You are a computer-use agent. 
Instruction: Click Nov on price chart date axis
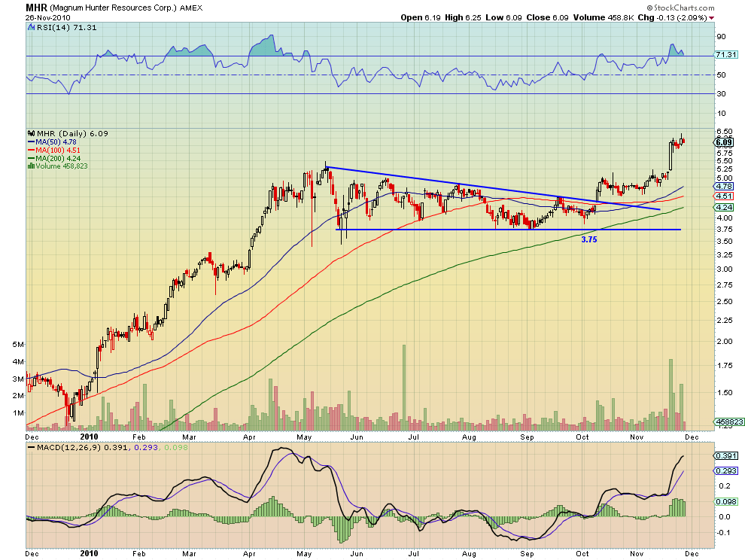[637, 437]
